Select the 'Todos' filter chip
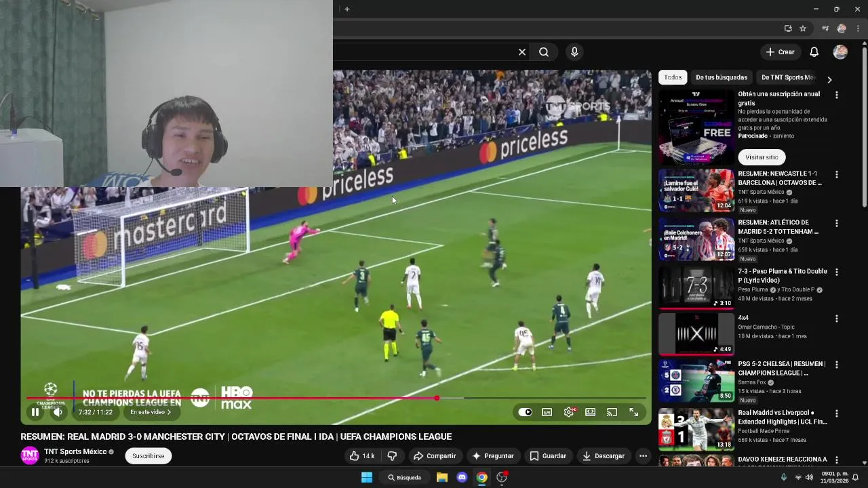The image size is (868, 488). tap(673, 77)
